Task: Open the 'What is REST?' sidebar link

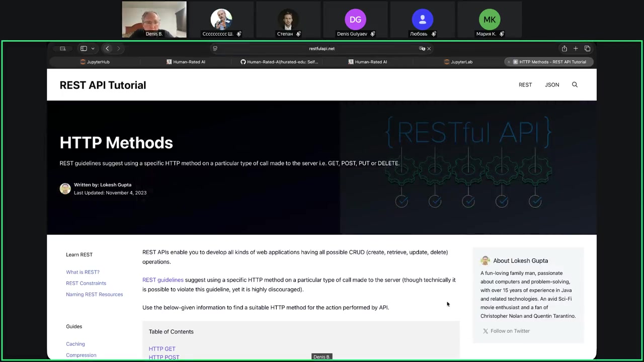Action: tap(83, 272)
